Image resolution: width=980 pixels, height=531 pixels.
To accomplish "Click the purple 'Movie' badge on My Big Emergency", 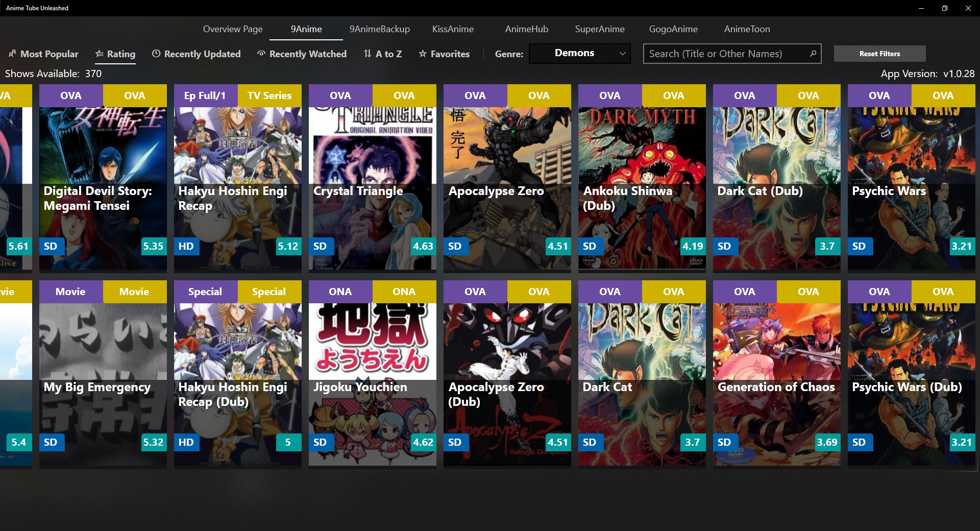I will 71,292.
